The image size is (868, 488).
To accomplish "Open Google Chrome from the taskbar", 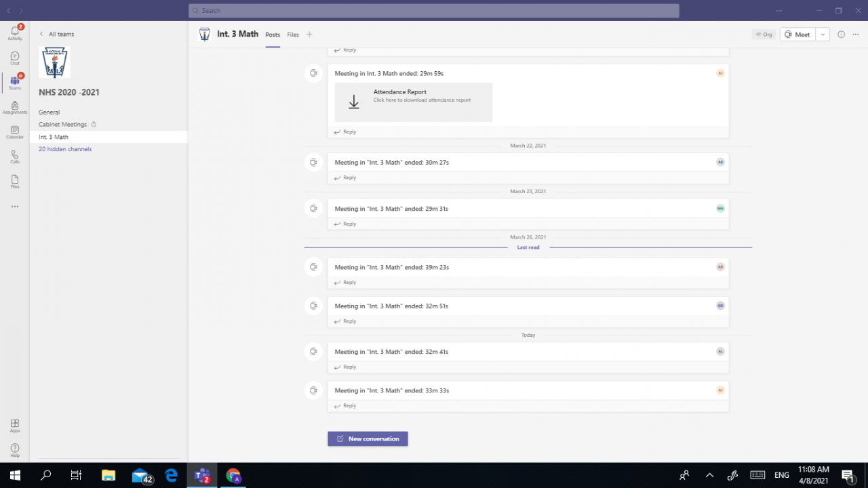I will coord(233,475).
